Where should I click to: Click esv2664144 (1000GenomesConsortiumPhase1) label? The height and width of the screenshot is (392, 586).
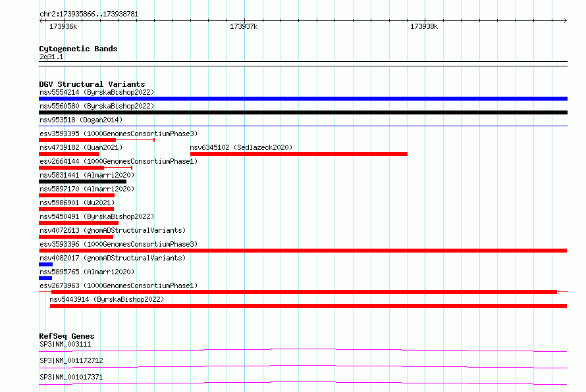(x=119, y=161)
